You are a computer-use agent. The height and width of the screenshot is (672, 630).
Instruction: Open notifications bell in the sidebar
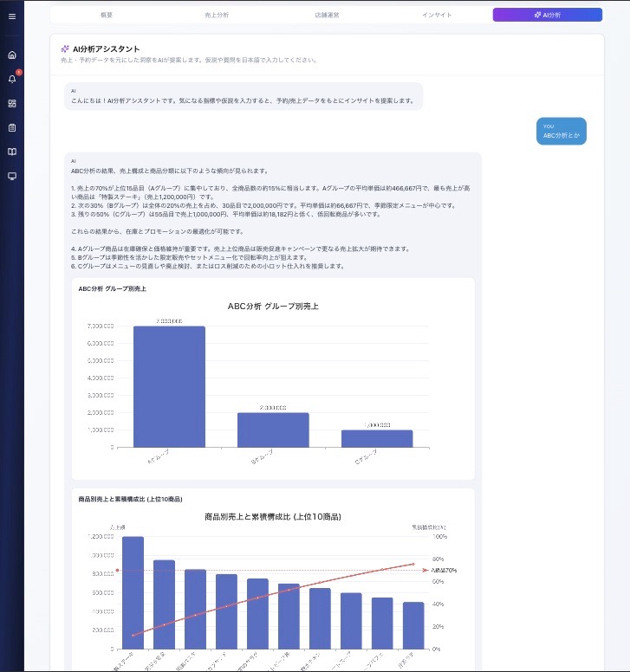coord(12,79)
